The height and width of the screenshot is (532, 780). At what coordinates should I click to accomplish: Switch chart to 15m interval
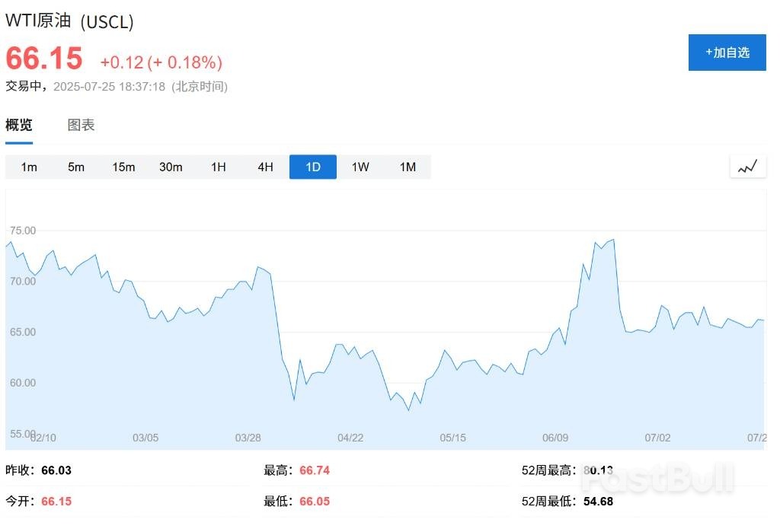coord(123,167)
